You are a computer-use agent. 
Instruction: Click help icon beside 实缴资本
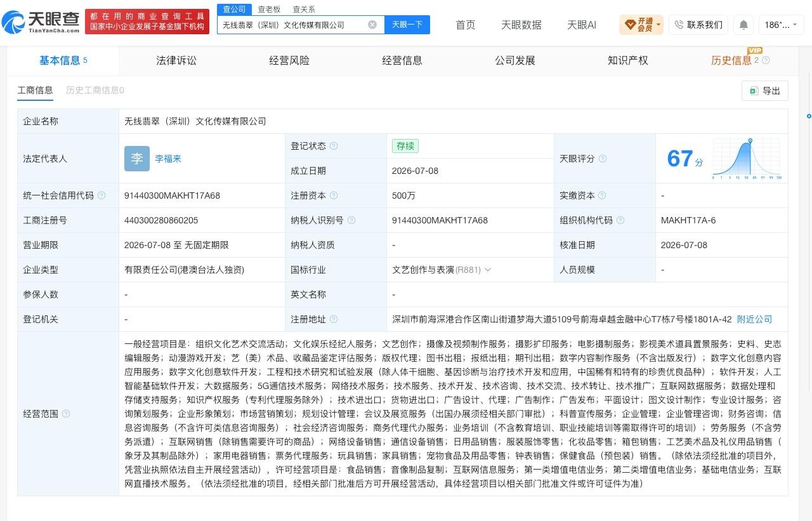pyautogui.click(x=601, y=195)
